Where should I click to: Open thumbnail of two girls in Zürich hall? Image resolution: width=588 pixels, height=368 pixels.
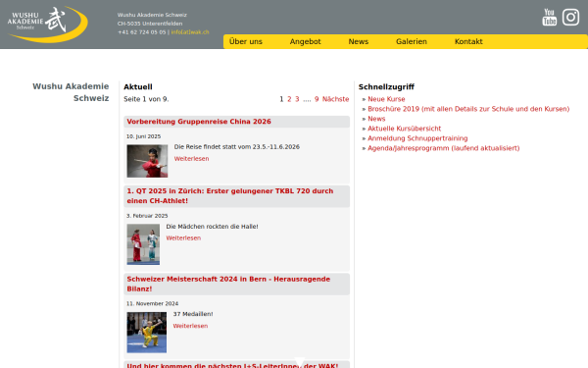143,244
